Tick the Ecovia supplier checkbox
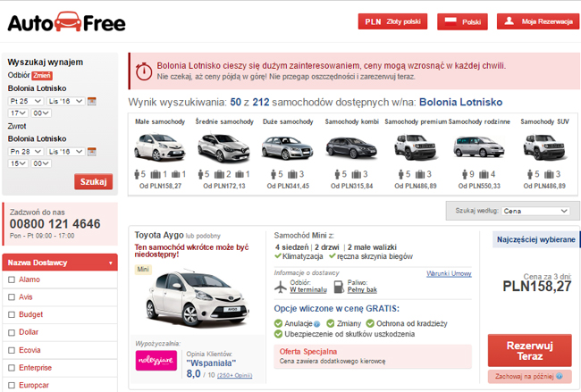The image size is (581, 392). click(x=12, y=350)
